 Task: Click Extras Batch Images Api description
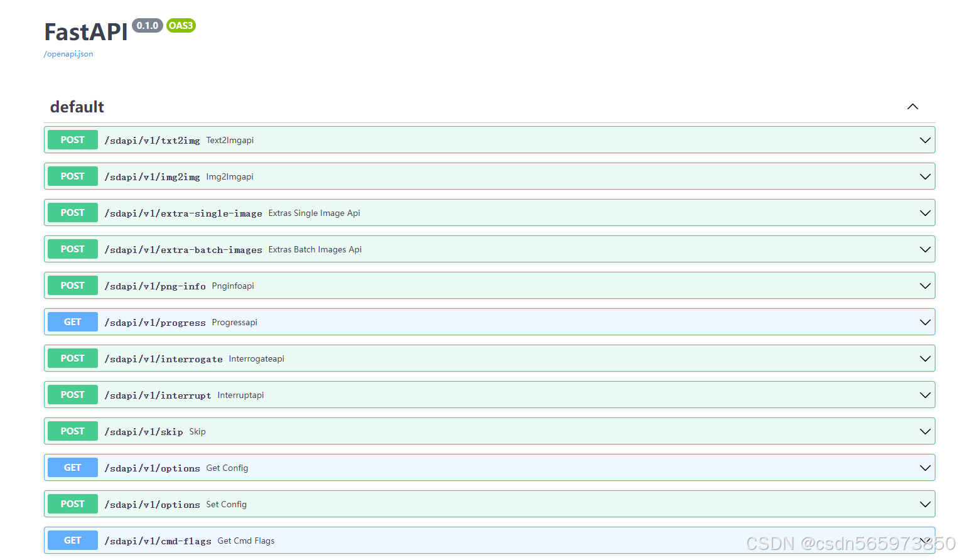[x=315, y=249]
